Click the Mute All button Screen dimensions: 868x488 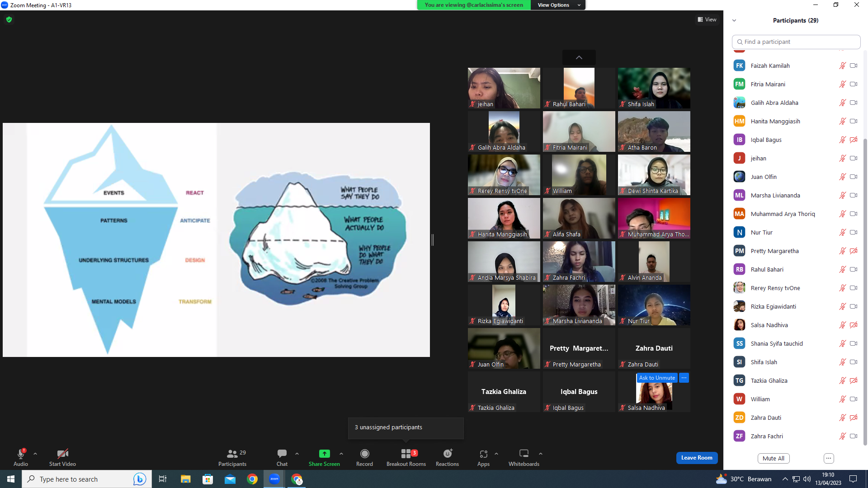774,458
